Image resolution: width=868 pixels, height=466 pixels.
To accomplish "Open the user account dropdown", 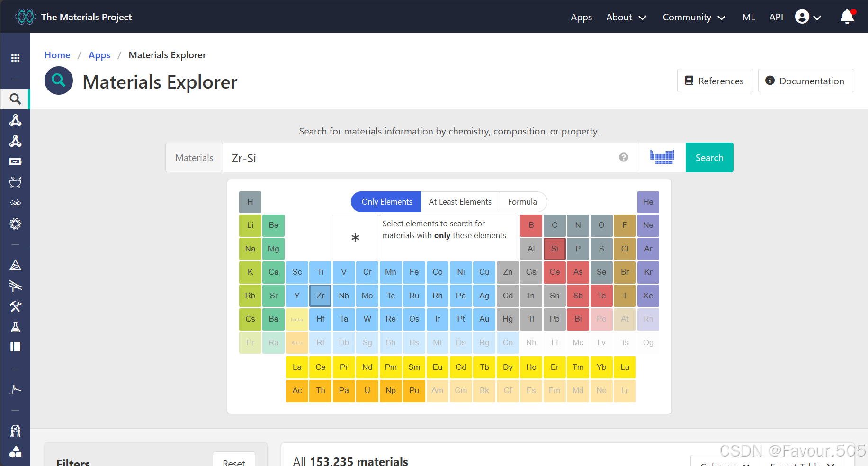I will (808, 17).
